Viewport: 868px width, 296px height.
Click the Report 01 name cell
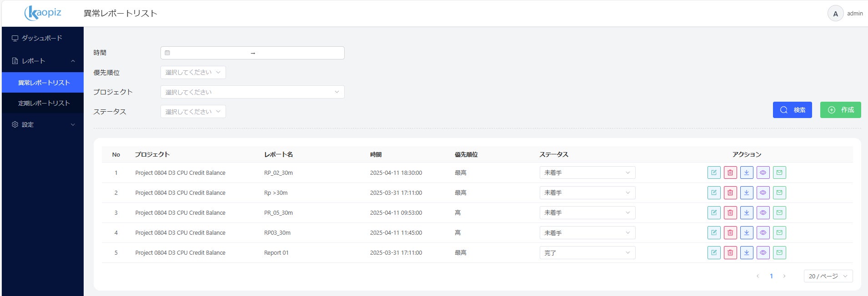point(276,252)
